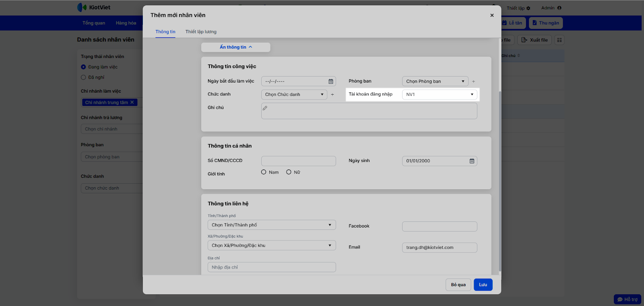
Task: Select Đã nghỉ employee status filter
Action: point(84,77)
